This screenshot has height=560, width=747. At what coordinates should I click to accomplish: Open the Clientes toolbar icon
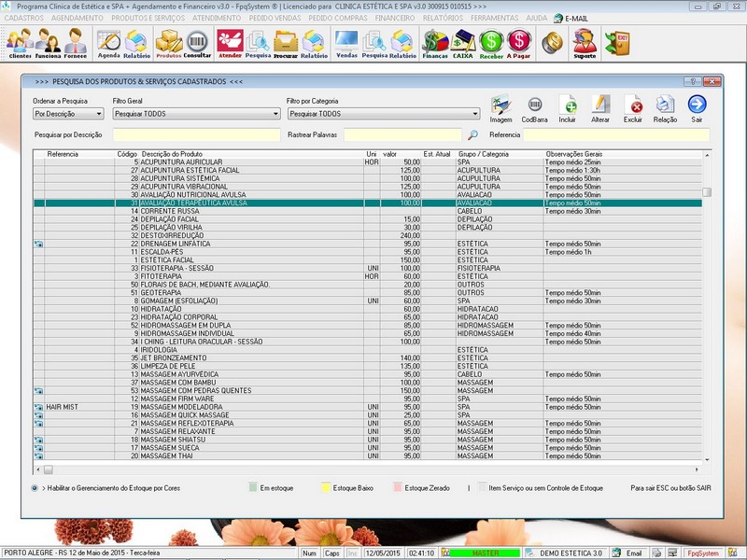20,43
